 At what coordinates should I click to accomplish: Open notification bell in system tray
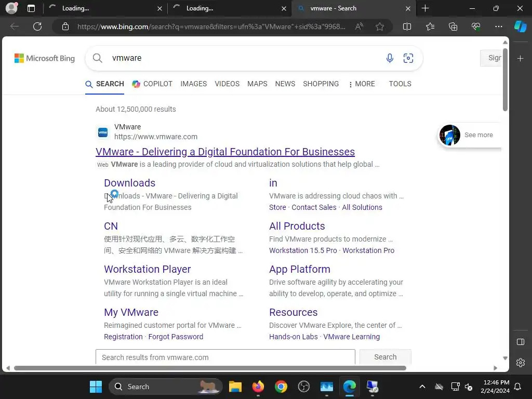point(518,387)
